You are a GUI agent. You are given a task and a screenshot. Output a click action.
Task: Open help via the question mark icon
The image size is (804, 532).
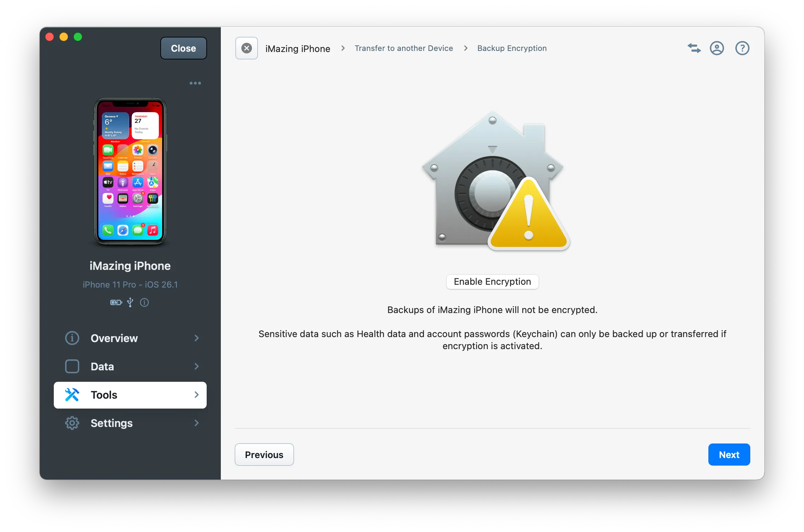coord(742,48)
